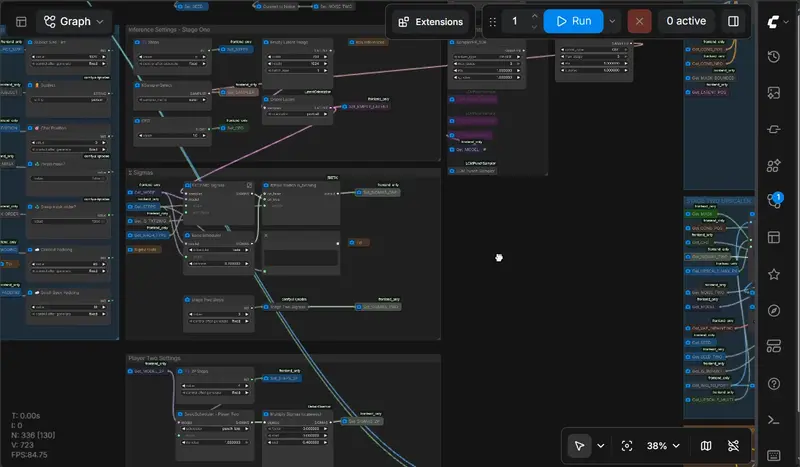Show keyboard shortcuts panel
The width and height of the screenshot is (800, 467).
pyautogui.click(x=773, y=455)
